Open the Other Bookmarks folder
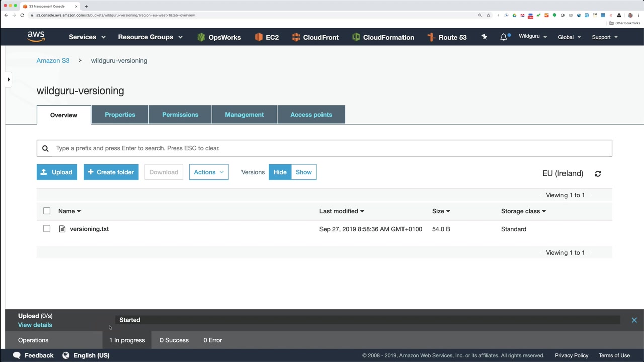This screenshot has width=644, height=362. pos(625,23)
